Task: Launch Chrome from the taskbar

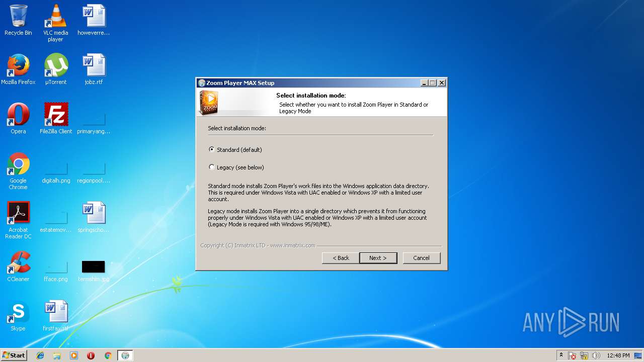Action: (x=108, y=355)
